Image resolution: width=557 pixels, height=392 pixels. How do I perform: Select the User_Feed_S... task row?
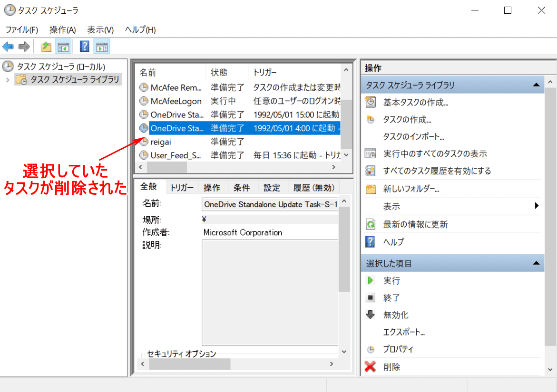click(x=239, y=155)
